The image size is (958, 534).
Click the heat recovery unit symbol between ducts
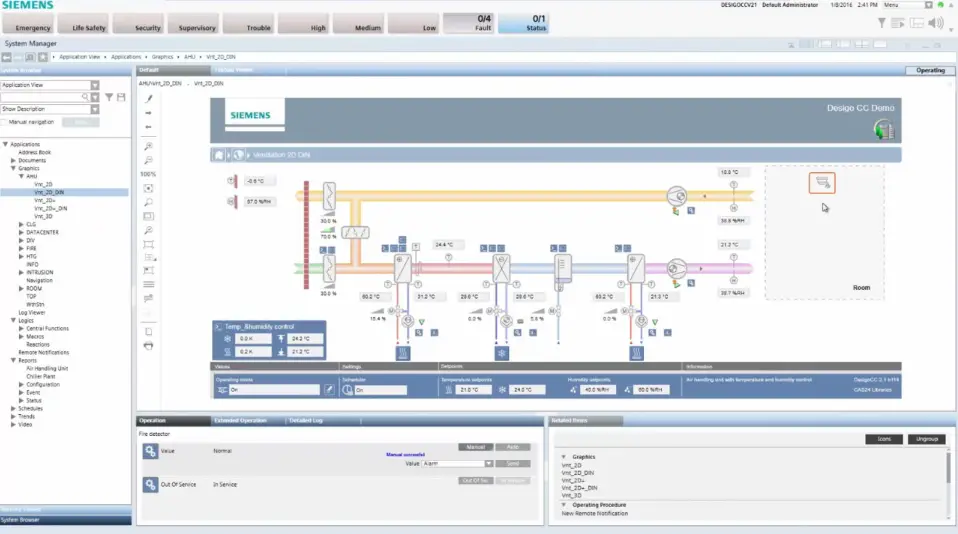pos(356,232)
